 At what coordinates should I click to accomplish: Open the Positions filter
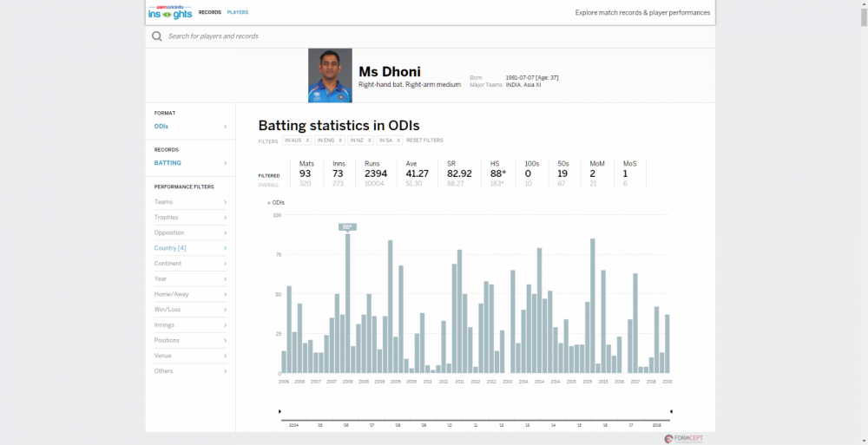pyautogui.click(x=190, y=340)
